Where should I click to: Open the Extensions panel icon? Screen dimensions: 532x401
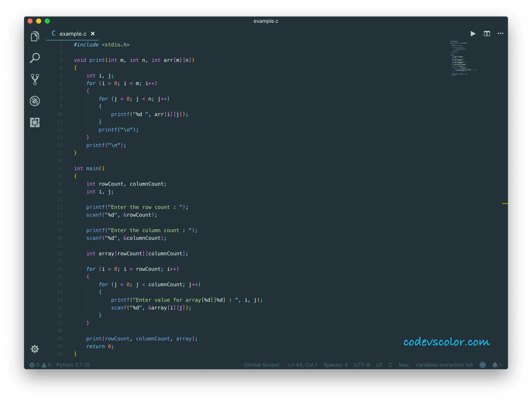[x=35, y=122]
